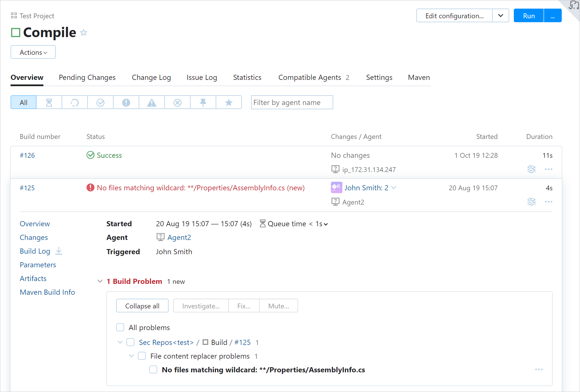The height and width of the screenshot is (392, 580).
Task: Show starred builds only
Action: (x=229, y=102)
